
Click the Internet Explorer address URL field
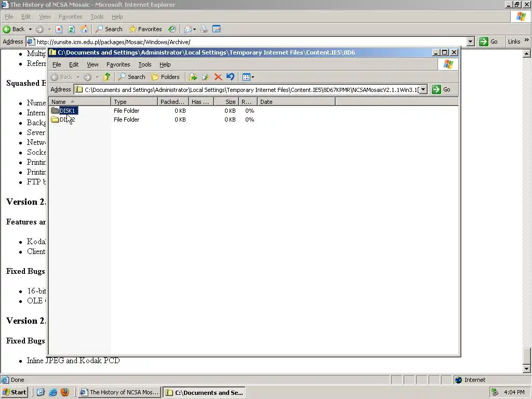(x=251, y=42)
